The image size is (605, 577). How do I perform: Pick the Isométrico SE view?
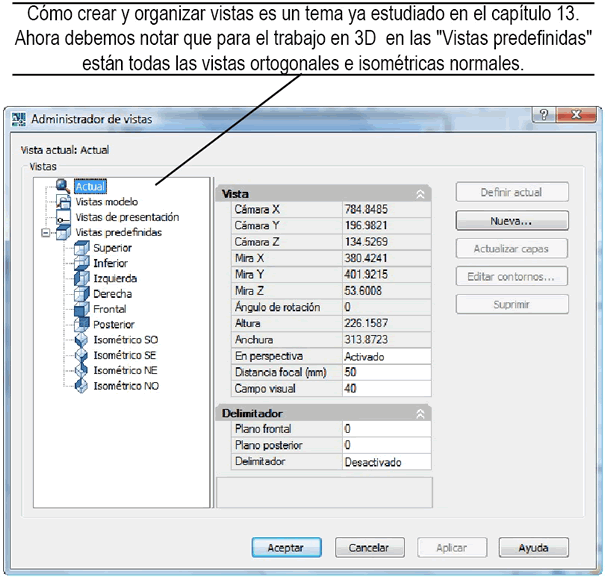click(125, 355)
